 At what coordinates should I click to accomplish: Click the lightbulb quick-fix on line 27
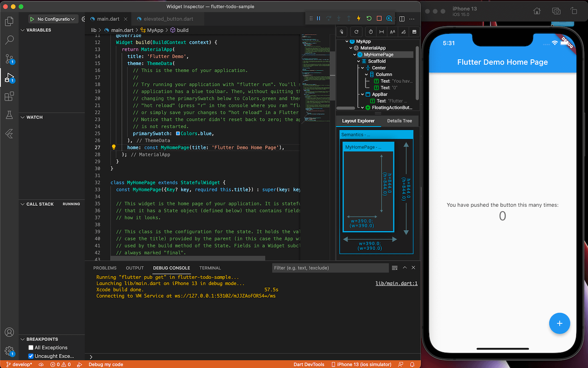(114, 147)
